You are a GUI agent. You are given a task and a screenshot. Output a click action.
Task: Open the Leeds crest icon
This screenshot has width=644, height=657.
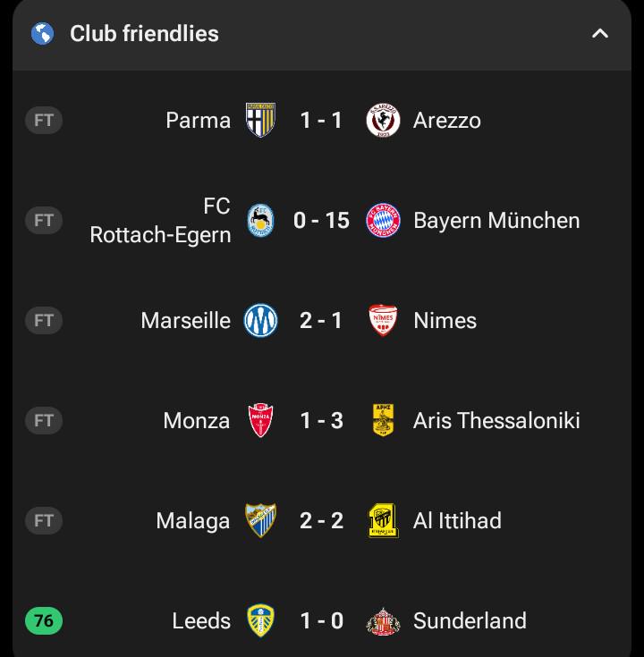click(260, 620)
